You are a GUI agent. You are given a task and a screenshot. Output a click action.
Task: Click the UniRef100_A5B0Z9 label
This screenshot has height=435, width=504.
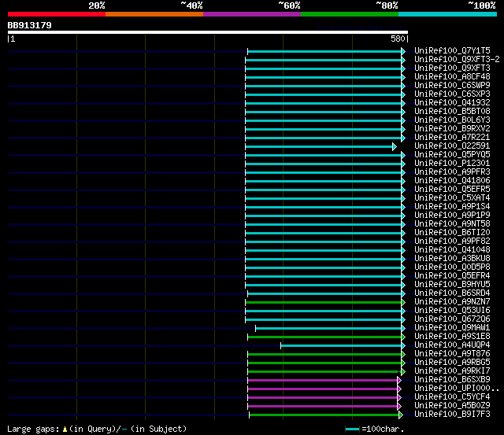pos(452,406)
